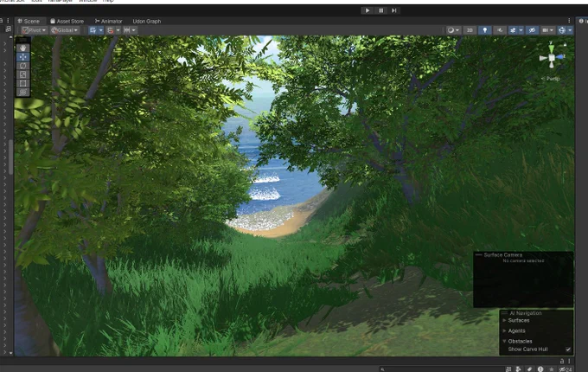588x372 pixels.
Task: Select the Move tool
Action: [22, 57]
